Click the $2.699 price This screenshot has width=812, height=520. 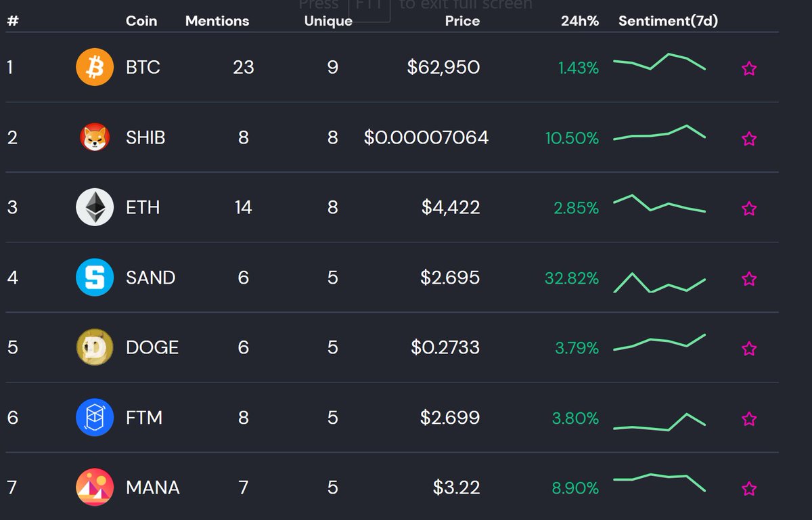tap(450, 418)
